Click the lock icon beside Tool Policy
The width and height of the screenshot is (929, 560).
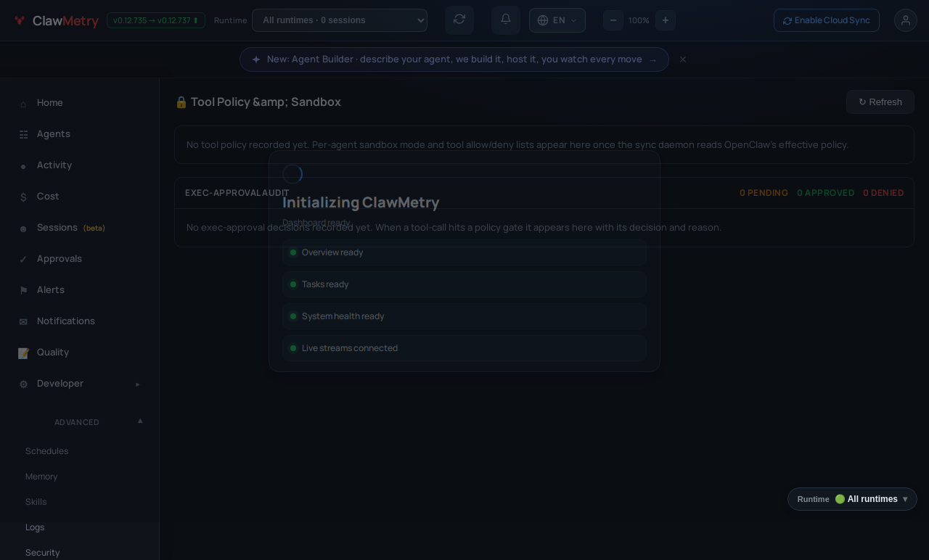(181, 102)
